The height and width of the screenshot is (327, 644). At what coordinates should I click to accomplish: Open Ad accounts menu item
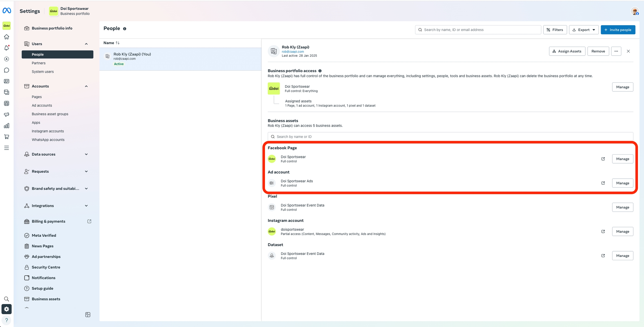42,105
